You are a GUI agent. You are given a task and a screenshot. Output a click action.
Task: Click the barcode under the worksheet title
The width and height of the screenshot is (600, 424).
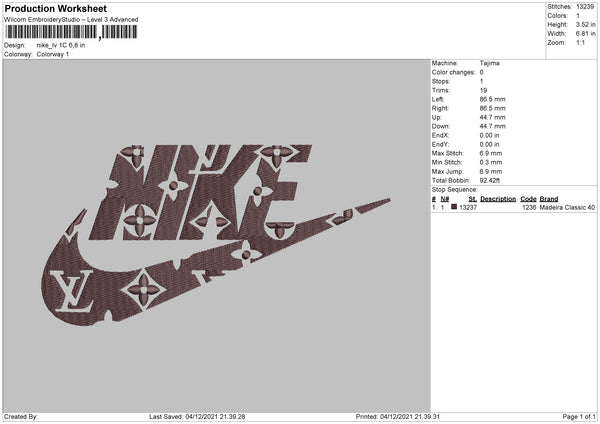(x=71, y=32)
